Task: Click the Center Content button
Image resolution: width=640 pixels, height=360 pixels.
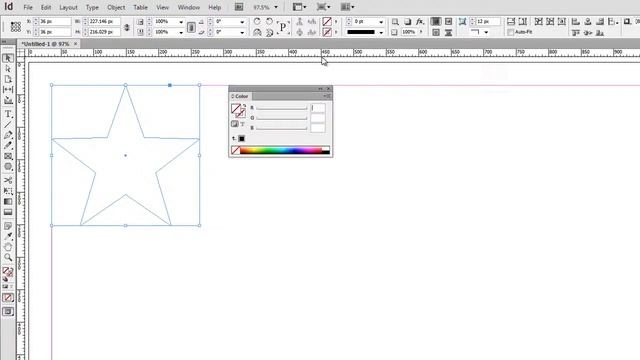Action: coord(562,22)
